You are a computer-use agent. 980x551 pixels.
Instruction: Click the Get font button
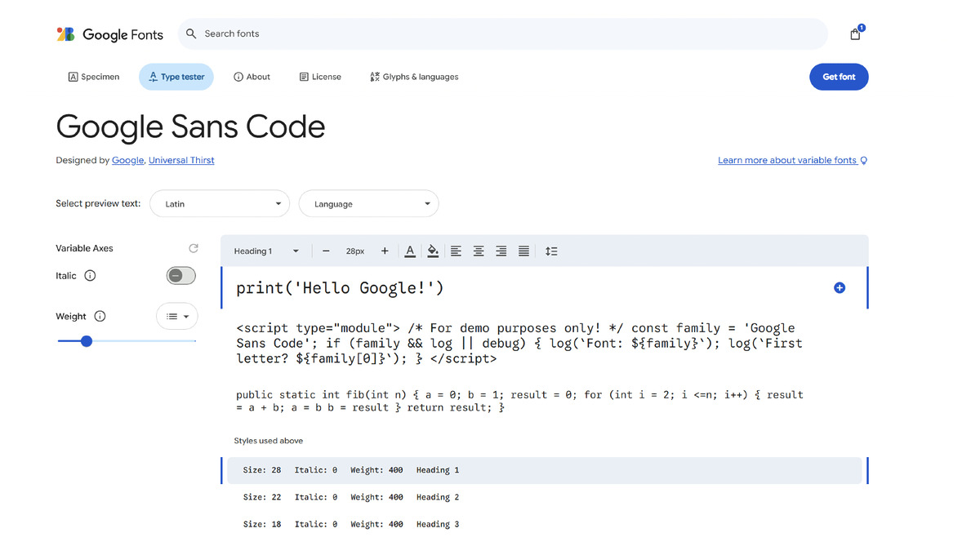point(839,76)
